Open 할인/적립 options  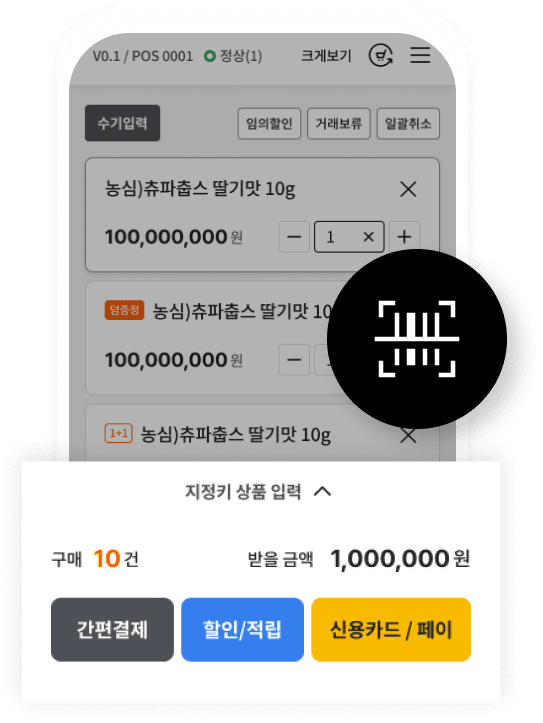point(242,630)
